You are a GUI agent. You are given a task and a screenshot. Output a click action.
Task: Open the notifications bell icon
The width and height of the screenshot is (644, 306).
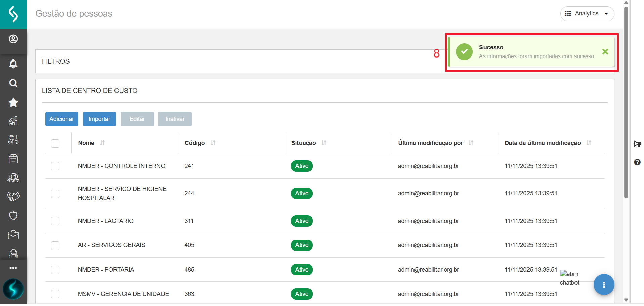pyautogui.click(x=13, y=64)
